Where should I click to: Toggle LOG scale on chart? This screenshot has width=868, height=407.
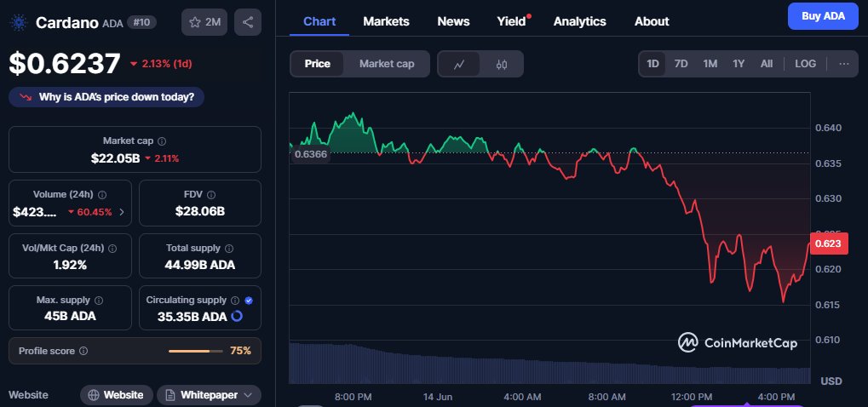click(806, 64)
